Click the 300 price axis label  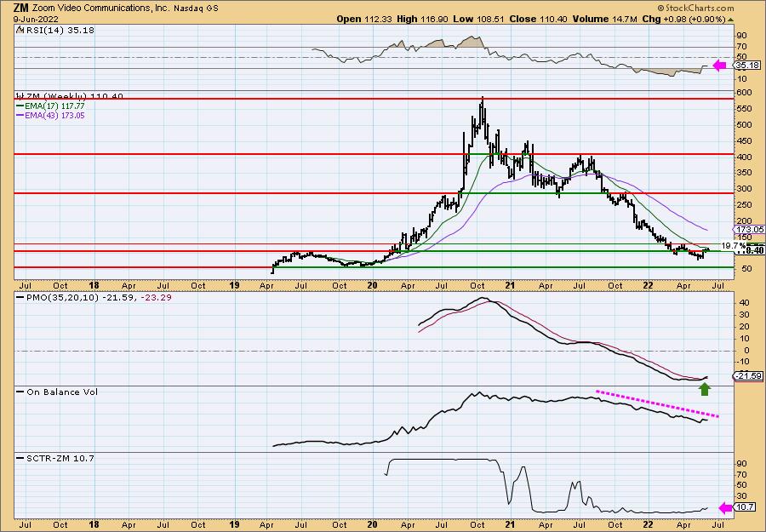click(x=744, y=189)
